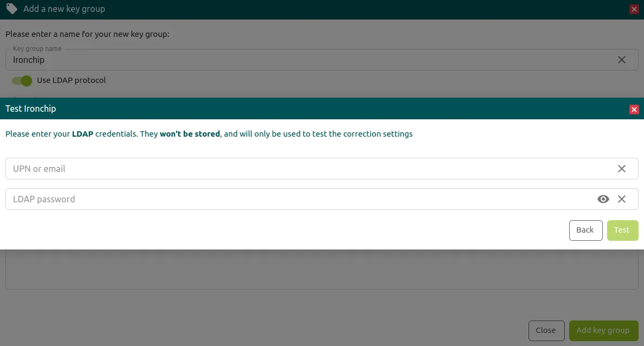This screenshot has height=346, width=644.
Task: Clear the UPN or email field
Action: (621, 169)
